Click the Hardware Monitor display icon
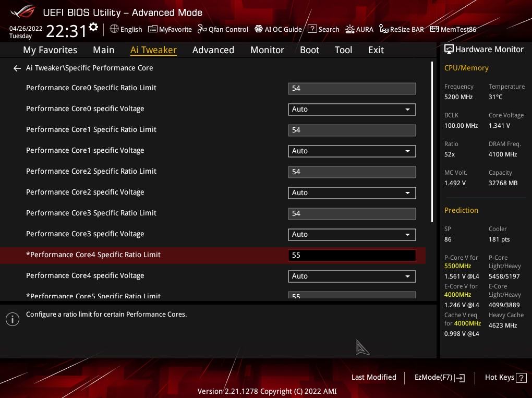This screenshot has width=532, height=398. (449, 50)
